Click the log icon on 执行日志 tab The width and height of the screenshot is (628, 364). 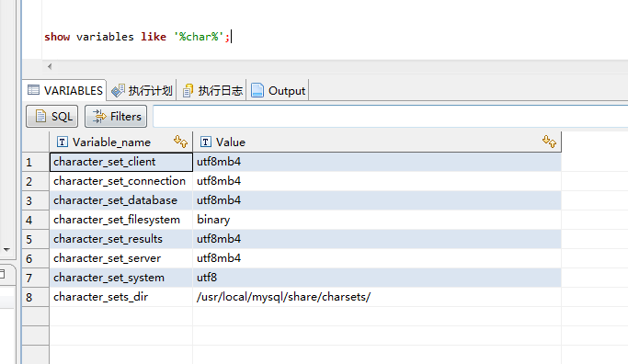[x=188, y=91]
